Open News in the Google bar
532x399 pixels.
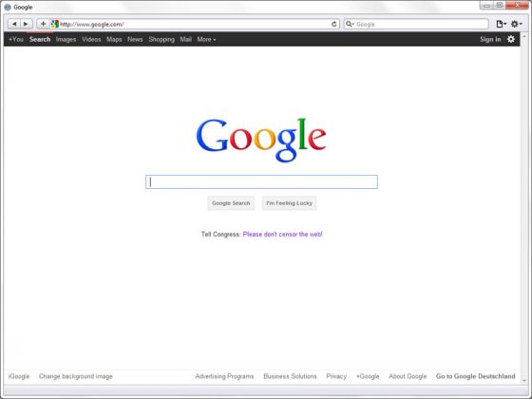point(135,39)
